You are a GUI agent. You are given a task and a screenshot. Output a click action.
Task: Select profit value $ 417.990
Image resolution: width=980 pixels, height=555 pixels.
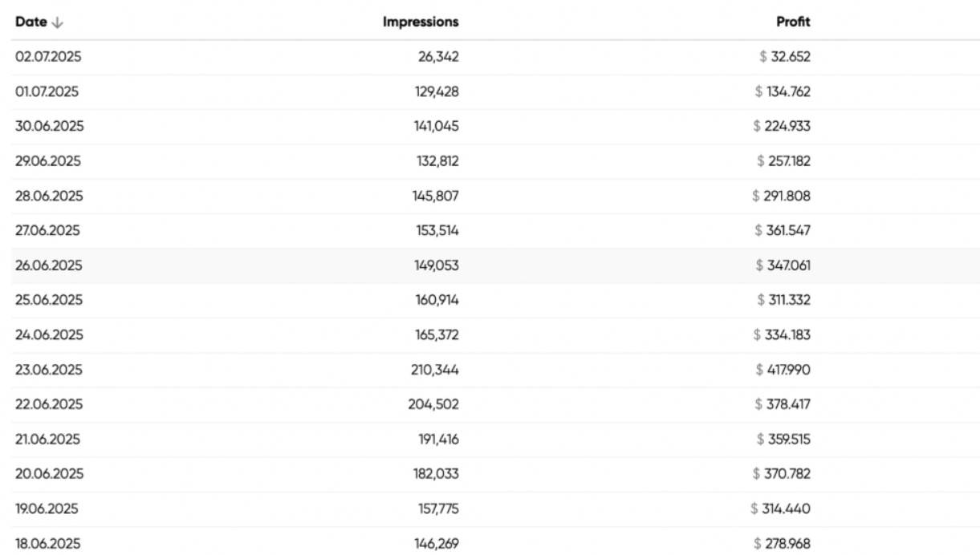coord(783,370)
